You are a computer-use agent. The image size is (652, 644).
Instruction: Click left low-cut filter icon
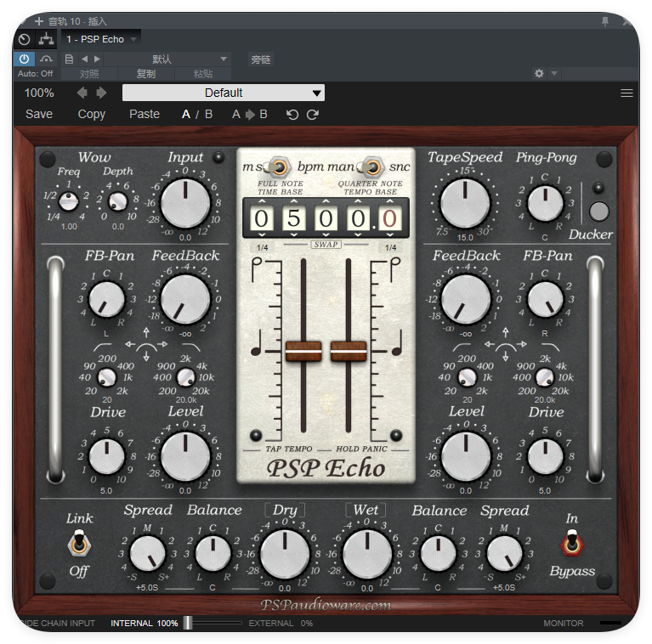pos(102,347)
